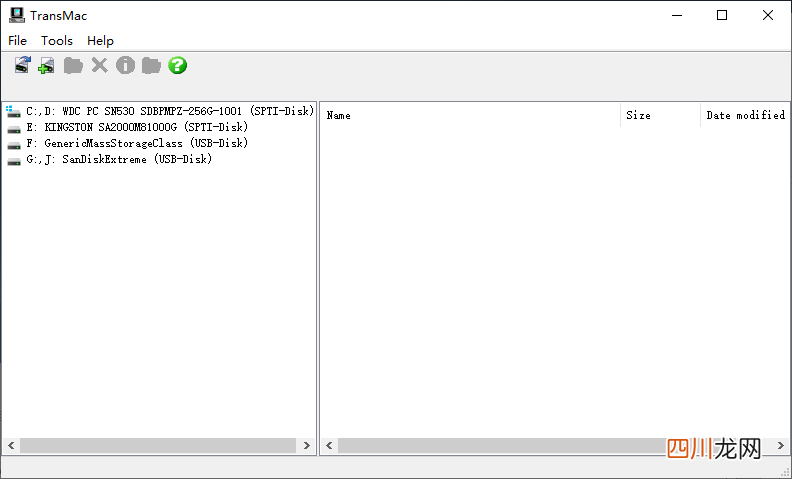Click the gray X delete toolbar icon
The image size is (792, 479).
tap(100, 65)
